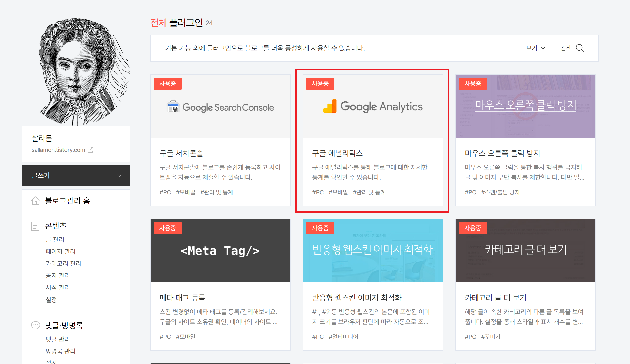Click the 반응형 웹스킨 이미지 최적화 banner
630x364 pixels.
(x=373, y=250)
